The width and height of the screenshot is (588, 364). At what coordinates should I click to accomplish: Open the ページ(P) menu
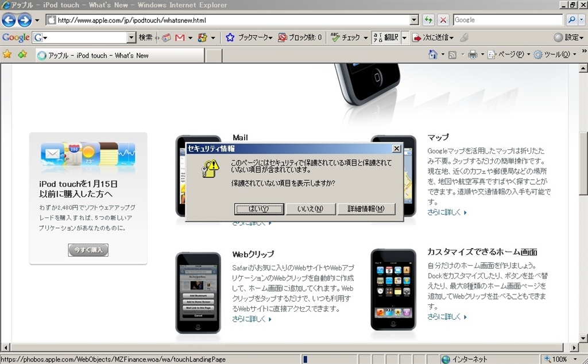509,55
